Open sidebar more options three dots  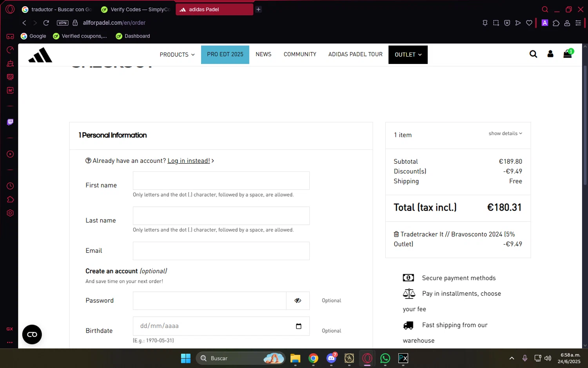[10, 342]
